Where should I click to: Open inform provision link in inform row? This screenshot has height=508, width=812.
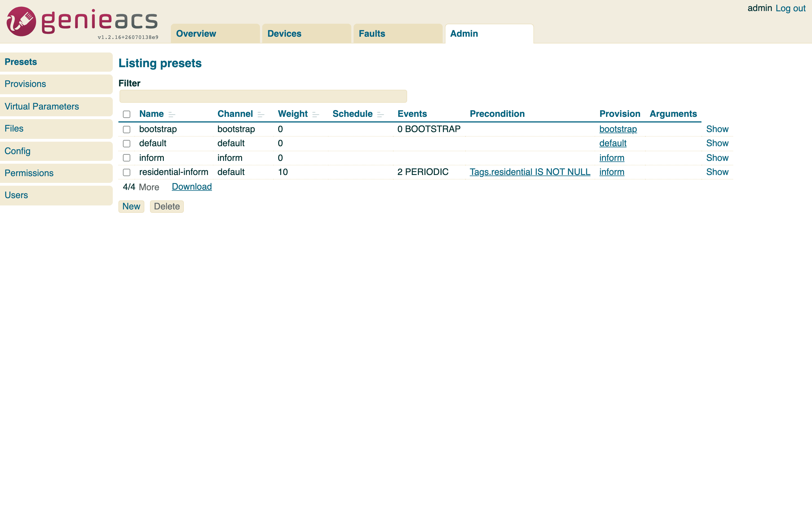coord(612,158)
